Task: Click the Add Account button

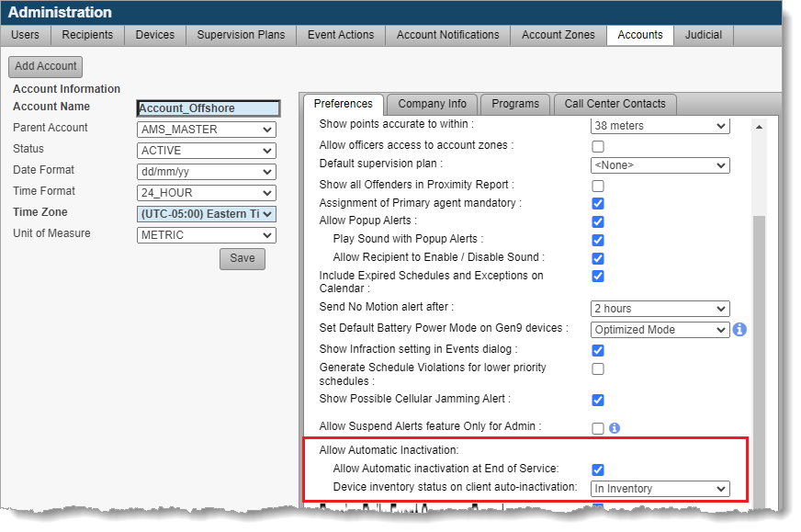Action: tap(46, 66)
